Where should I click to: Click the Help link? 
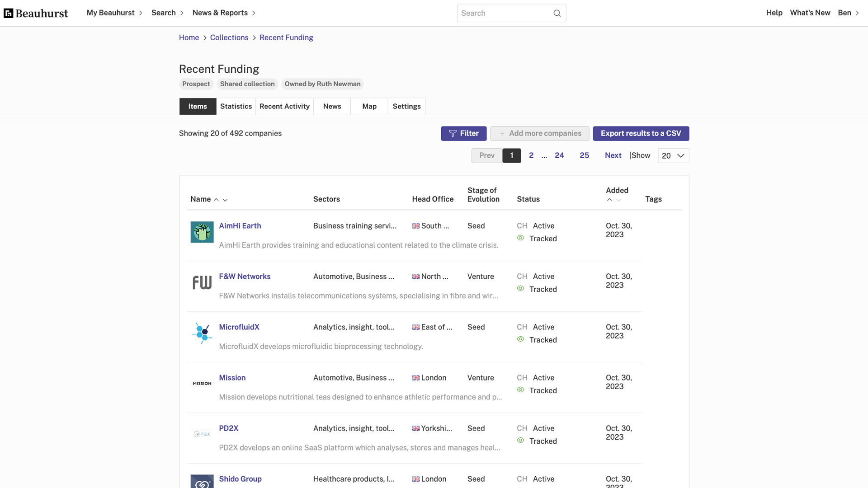(774, 13)
